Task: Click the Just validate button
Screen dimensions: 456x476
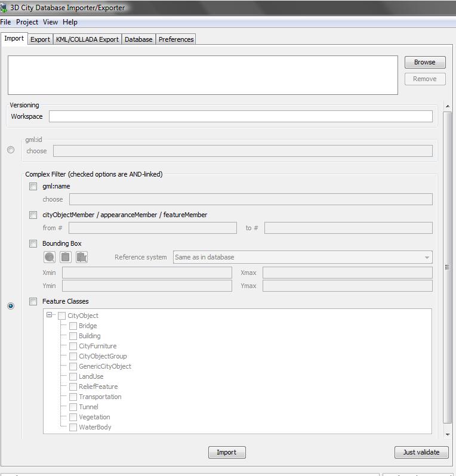Action: [x=421, y=452]
